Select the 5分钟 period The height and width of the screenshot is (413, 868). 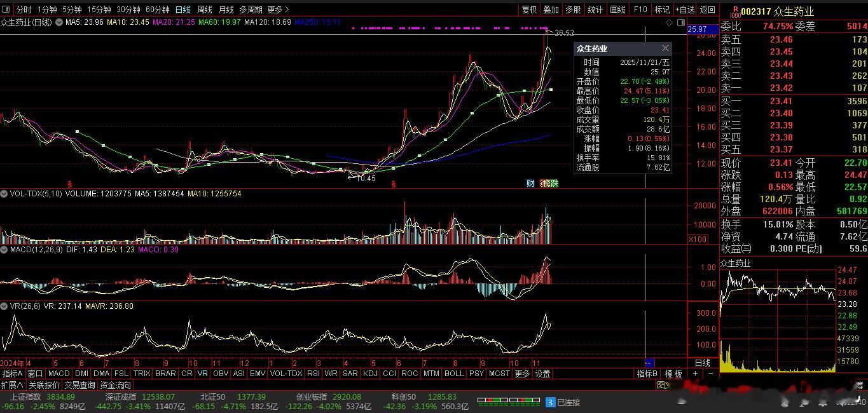coord(72,10)
